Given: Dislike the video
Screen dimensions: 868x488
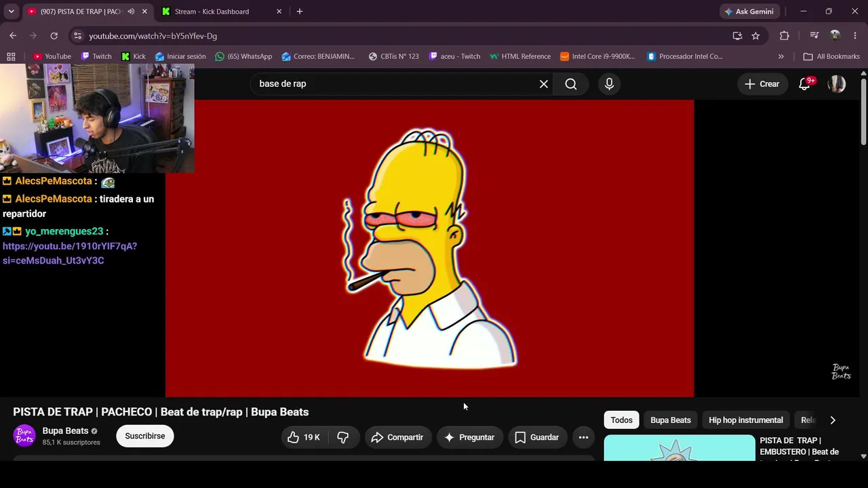Looking at the screenshot, I should (x=343, y=437).
